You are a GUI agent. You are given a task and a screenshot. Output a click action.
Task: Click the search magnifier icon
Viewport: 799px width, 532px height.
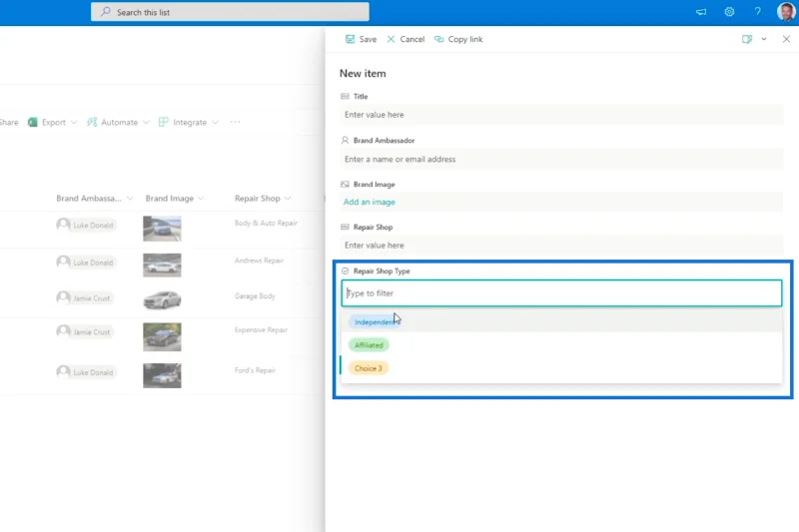point(105,12)
